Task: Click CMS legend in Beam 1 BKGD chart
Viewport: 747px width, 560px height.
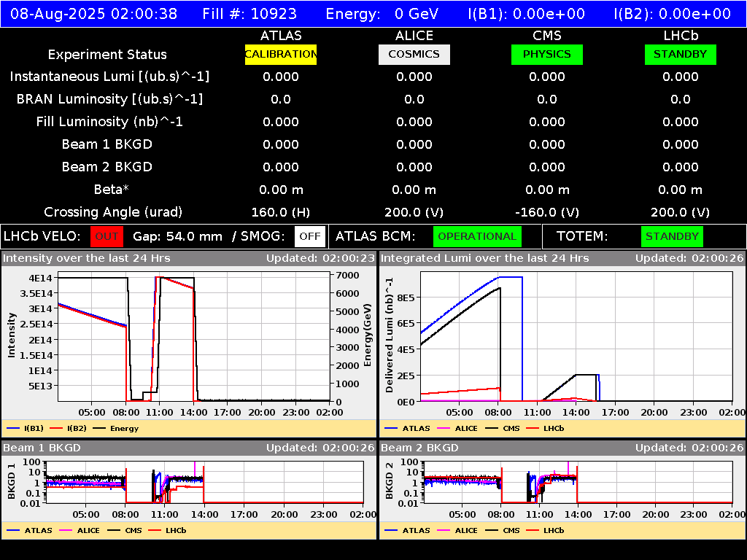Action: pos(125,531)
